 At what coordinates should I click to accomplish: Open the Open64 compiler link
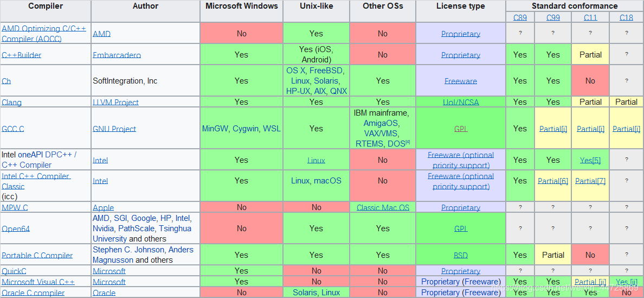click(x=16, y=229)
